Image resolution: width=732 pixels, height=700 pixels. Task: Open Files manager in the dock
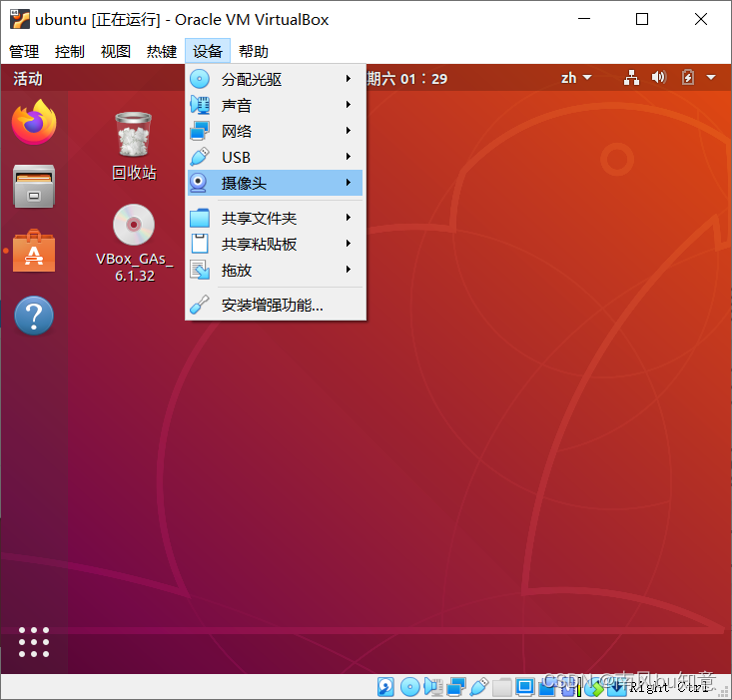(x=34, y=186)
